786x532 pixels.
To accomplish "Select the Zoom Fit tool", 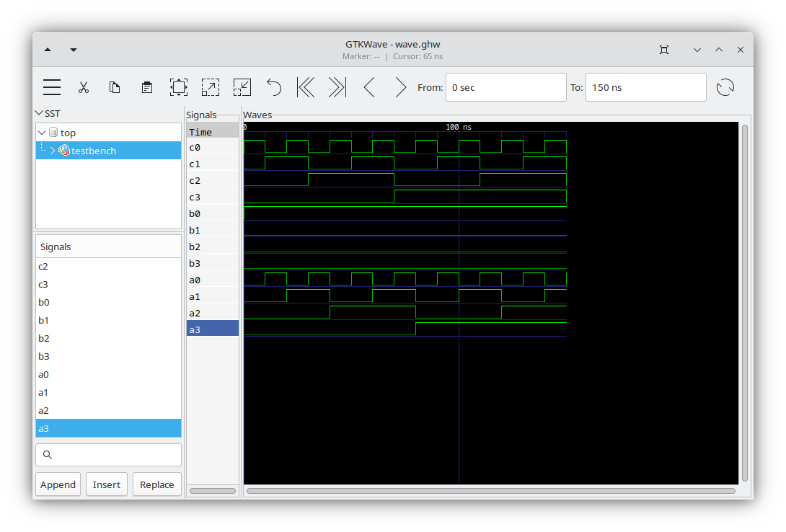I will [x=178, y=87].
